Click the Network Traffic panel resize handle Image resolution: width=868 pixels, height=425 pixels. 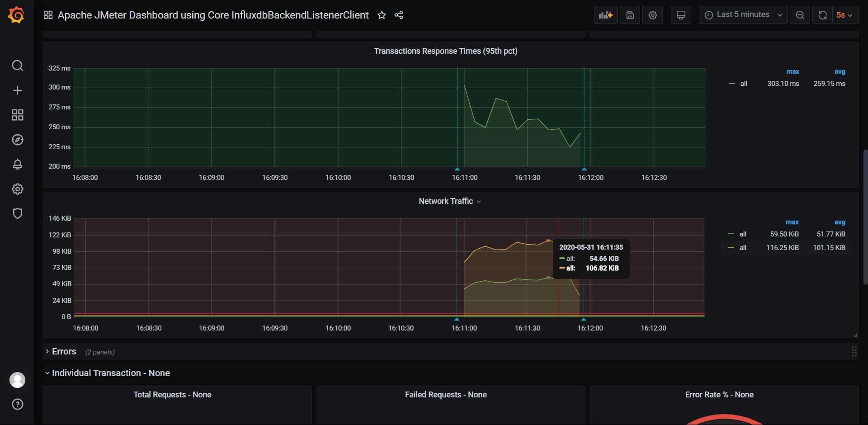(855, 335)
